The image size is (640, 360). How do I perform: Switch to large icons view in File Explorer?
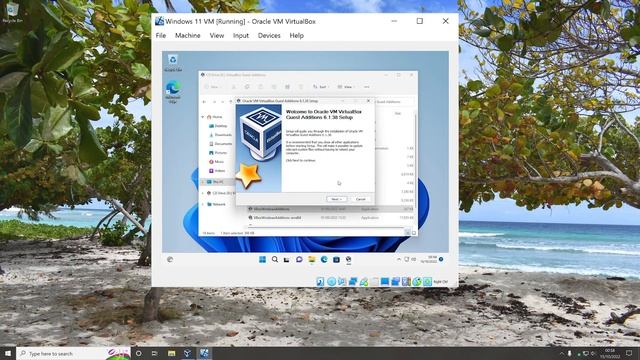click(414, 233)
